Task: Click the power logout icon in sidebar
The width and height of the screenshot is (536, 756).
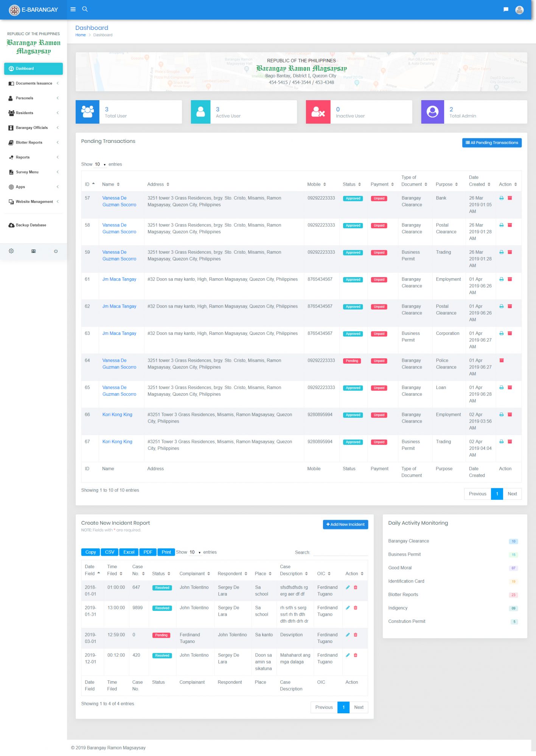Action: pos(56,251)
